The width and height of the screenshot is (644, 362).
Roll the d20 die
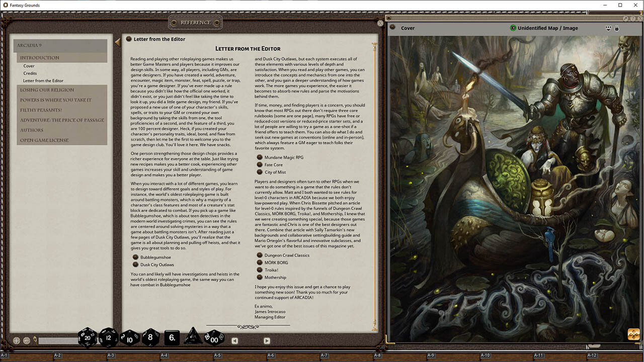point(88,337)
